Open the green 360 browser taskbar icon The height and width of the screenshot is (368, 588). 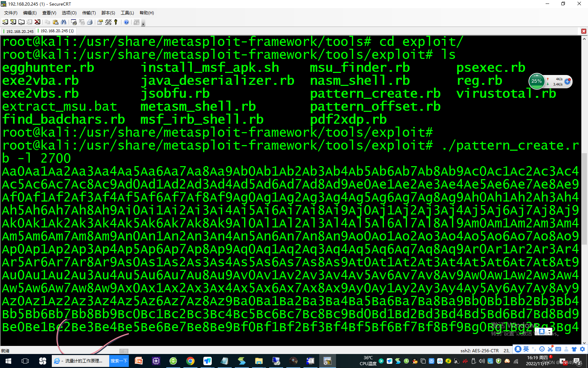pos(173,361)
